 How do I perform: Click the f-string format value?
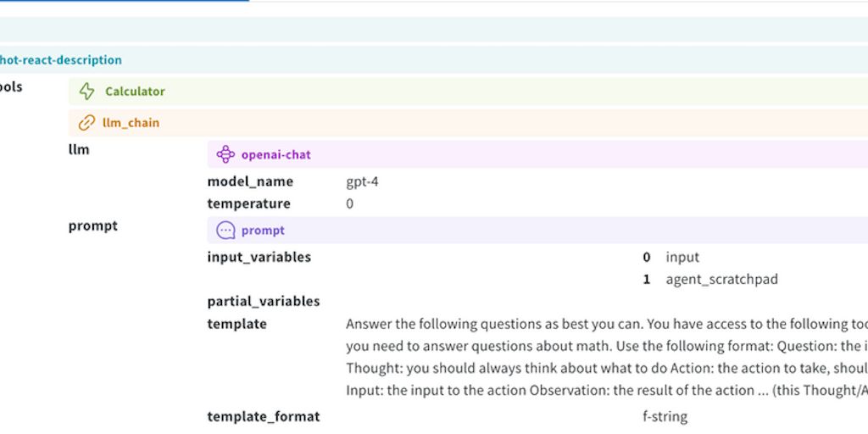tap(665, 416)
